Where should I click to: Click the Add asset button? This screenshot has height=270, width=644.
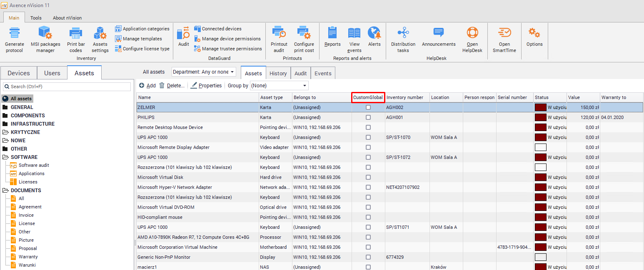(147, 86)
